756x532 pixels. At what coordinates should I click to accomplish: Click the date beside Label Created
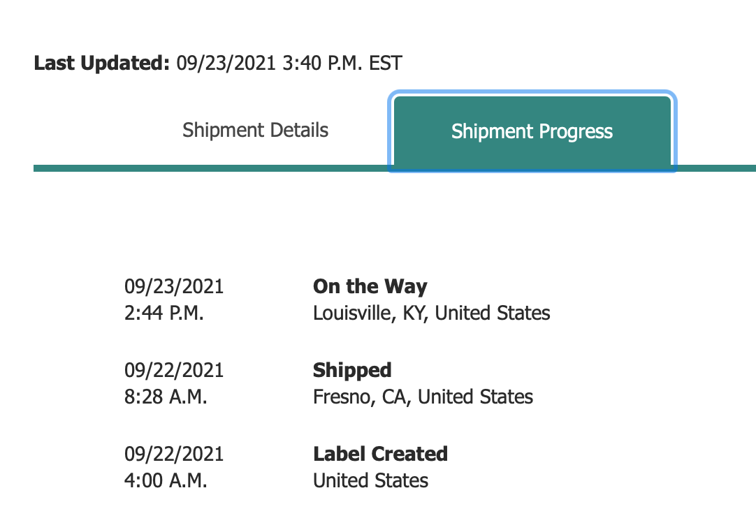(174, 454)
